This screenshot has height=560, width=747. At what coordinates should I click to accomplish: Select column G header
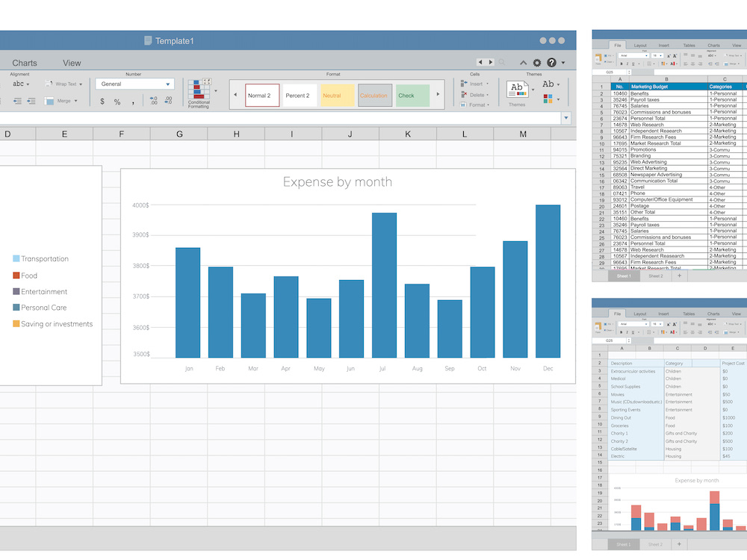click(179, 134)
